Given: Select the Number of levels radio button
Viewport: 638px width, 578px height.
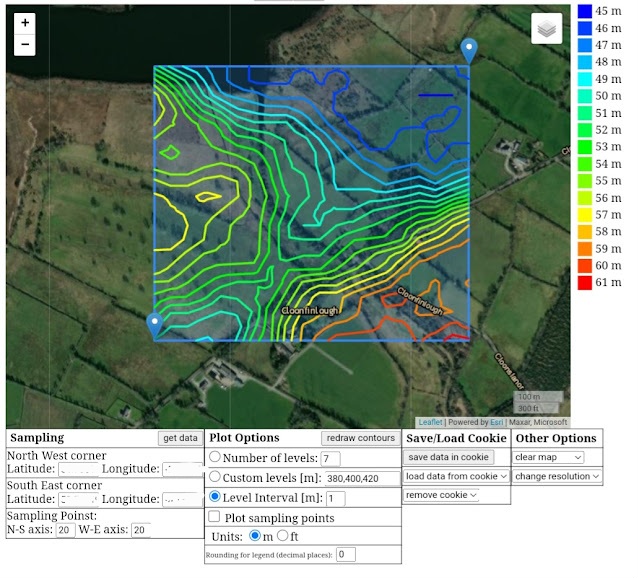Looking at the screenshot, I should [x=215, y=458].
